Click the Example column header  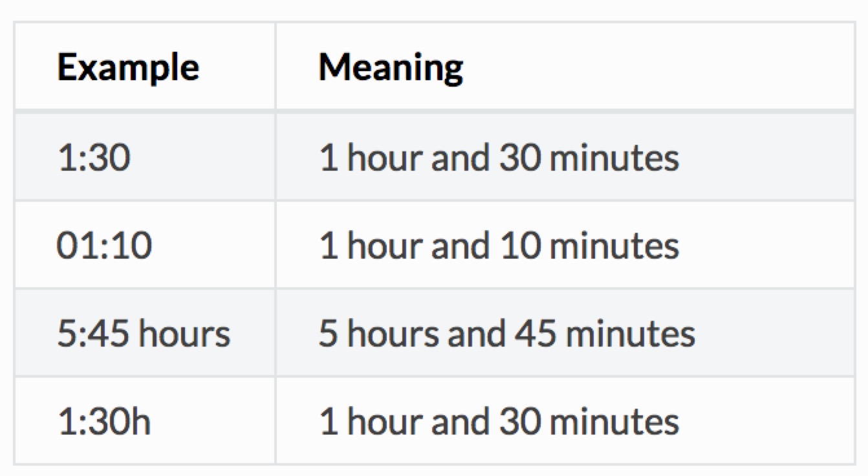click(128, 67)
